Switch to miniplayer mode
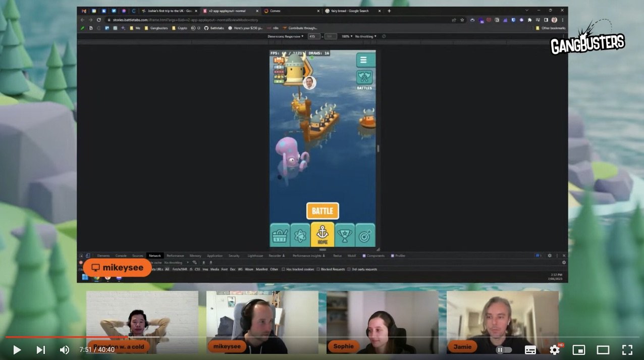Screen dimensions: 644x360 click(579, 349)
